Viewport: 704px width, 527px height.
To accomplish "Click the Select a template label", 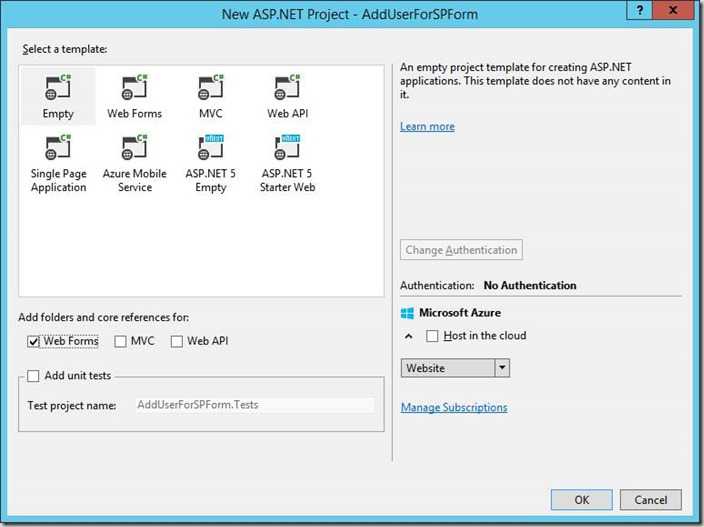I will click(x=65, y=49).
